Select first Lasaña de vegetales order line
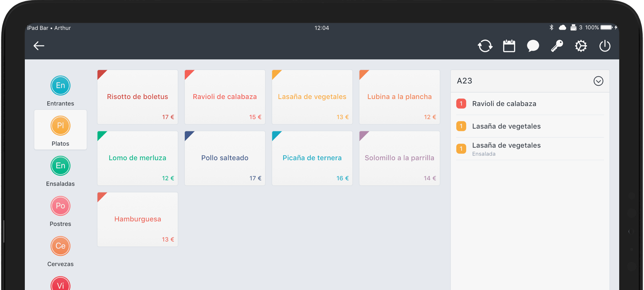 [530, 126]
